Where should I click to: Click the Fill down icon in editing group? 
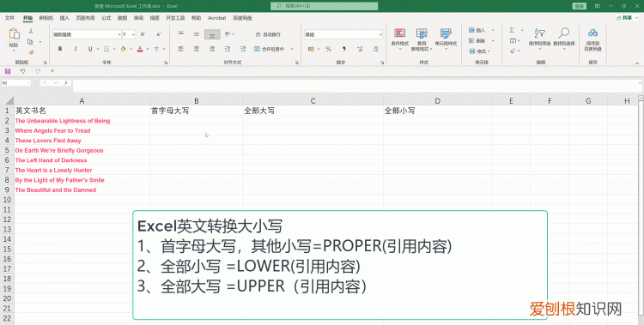[513, 40]
